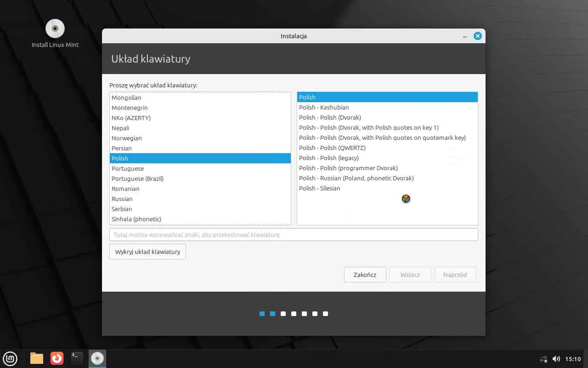Choose Dvorak with Polish quotes on key 1
This screenshot has width=588, height=368.
pyautogui.click(x=387, y=127)
